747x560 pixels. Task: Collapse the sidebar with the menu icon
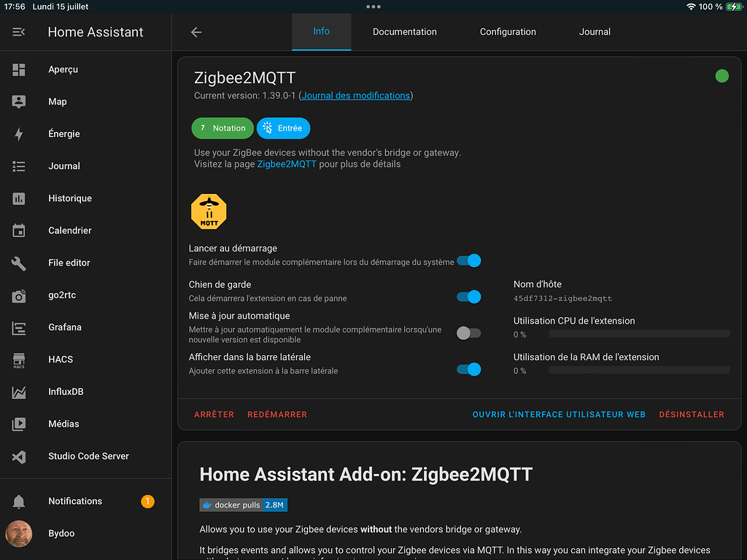click(x=18, y=32)
